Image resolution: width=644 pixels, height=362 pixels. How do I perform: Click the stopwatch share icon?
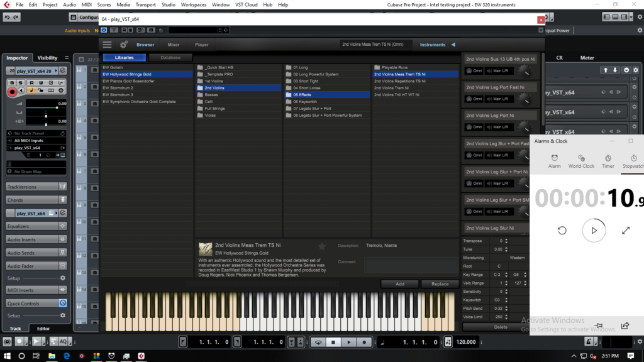click(x=625, y=326)
